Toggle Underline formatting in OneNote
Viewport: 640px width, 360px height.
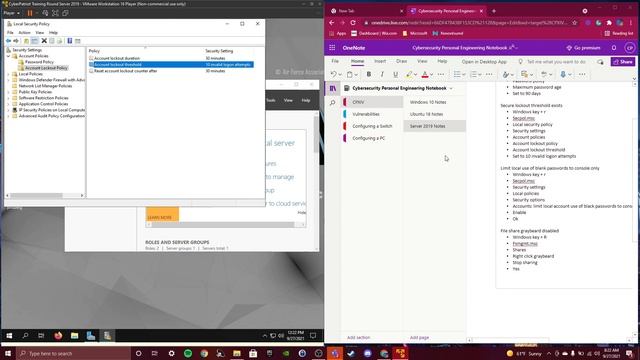tap(395, 74)
